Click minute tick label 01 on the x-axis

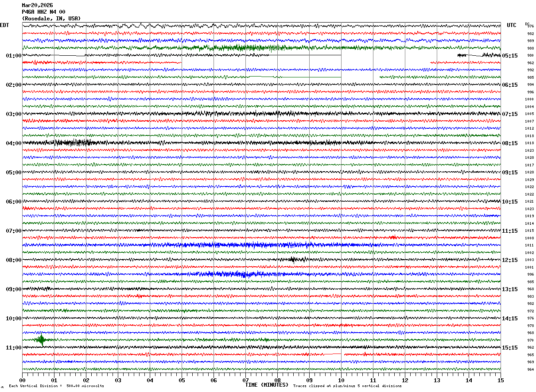(x=54, y=380)
